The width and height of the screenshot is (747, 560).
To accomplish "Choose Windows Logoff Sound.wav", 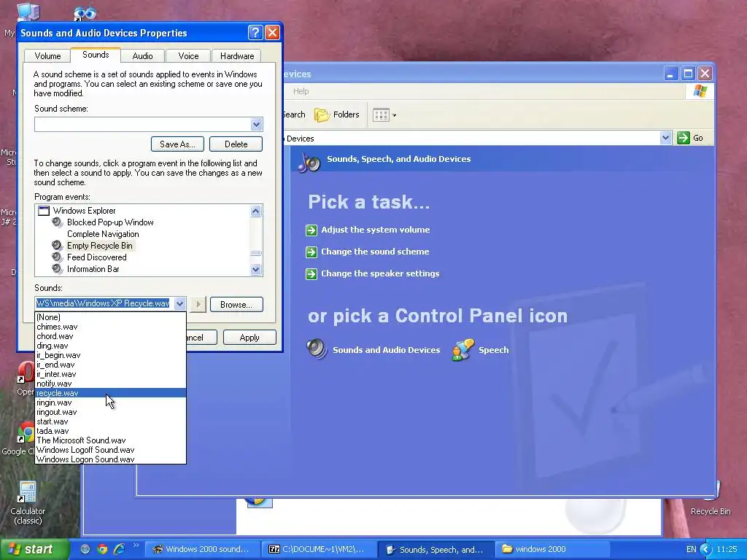I will tap(111, 450).
